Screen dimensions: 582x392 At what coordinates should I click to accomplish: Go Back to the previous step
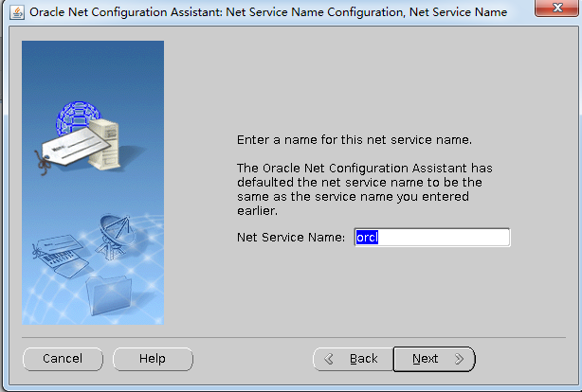(353, 359)
